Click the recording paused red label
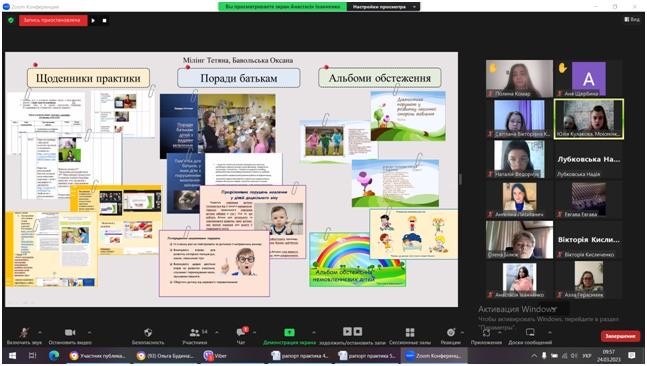This screenshot has height=366, width=647. 53,20
